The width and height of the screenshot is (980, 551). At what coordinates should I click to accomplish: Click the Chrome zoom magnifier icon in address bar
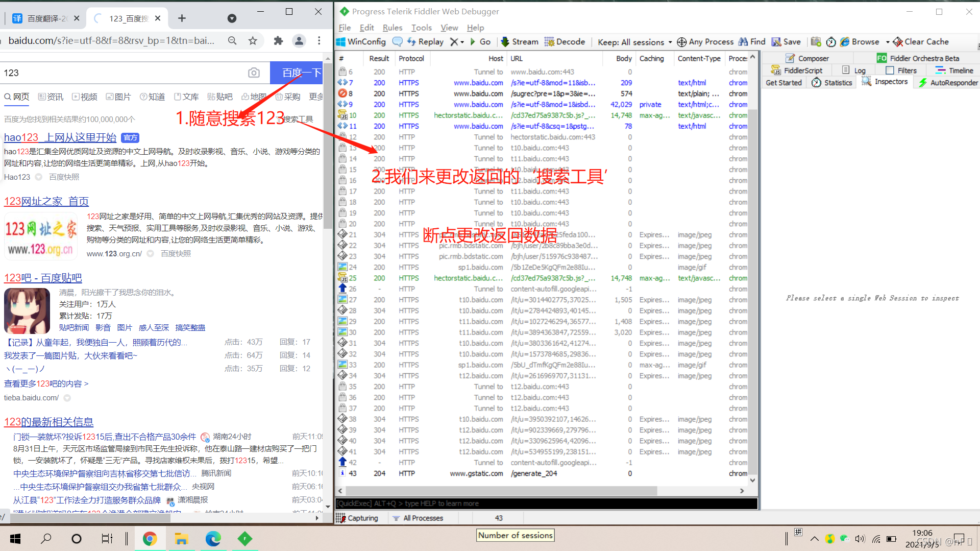[x=232, y=40]
